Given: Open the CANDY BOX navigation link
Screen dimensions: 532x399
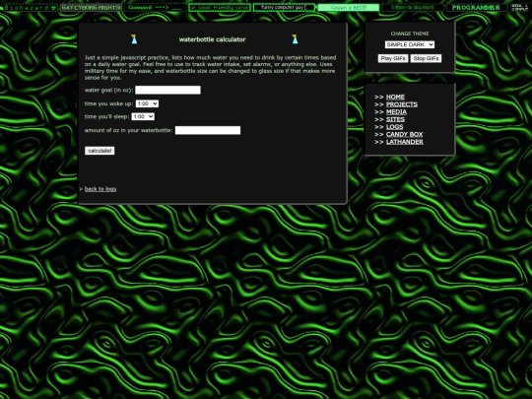Looking at the screenshot, I should [x=405, y=134].
